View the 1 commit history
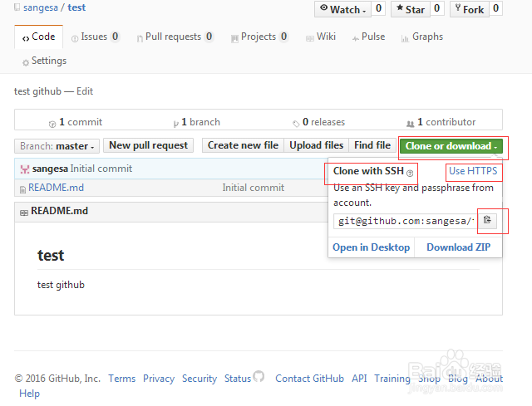The width and height of the screenshot is (532, 406). 76,122
